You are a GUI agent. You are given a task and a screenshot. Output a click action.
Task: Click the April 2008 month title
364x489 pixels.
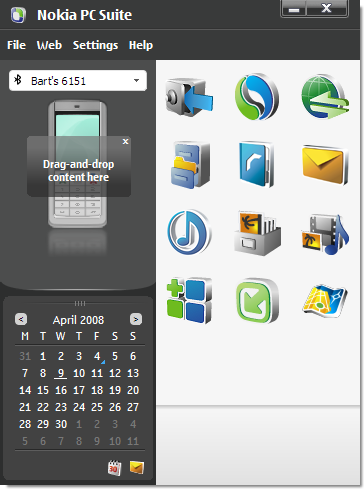[x=78, y=320]
